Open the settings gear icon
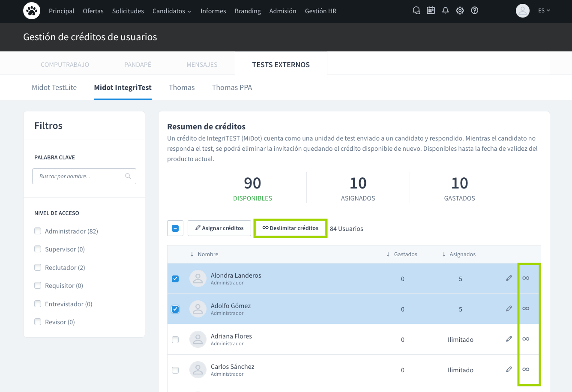The image size is (572, 392). coord(460,11)
